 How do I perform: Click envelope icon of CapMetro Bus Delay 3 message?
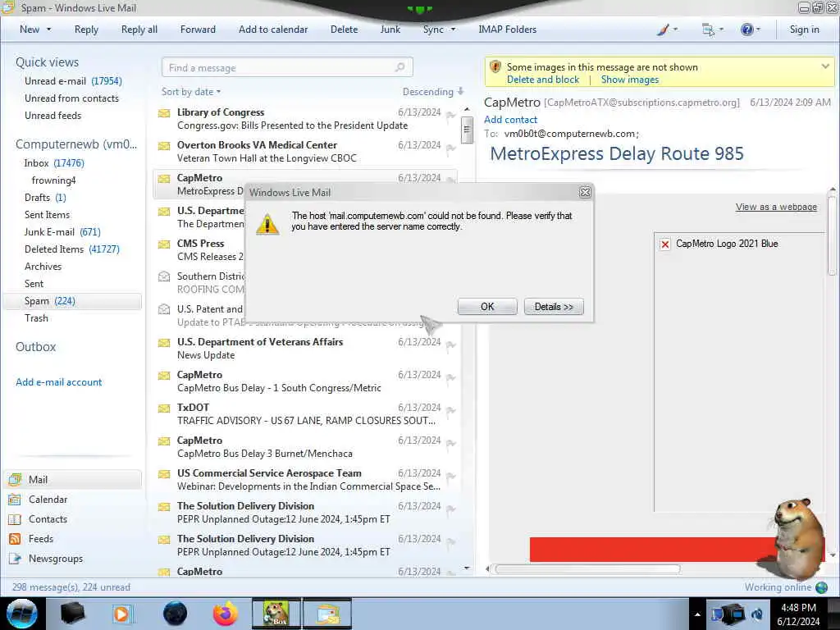164,441
